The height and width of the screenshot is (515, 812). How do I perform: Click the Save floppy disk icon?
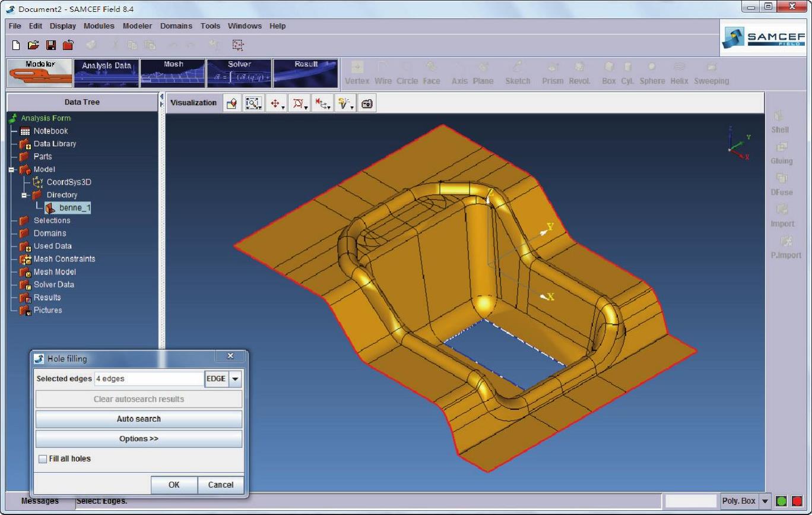51,45
